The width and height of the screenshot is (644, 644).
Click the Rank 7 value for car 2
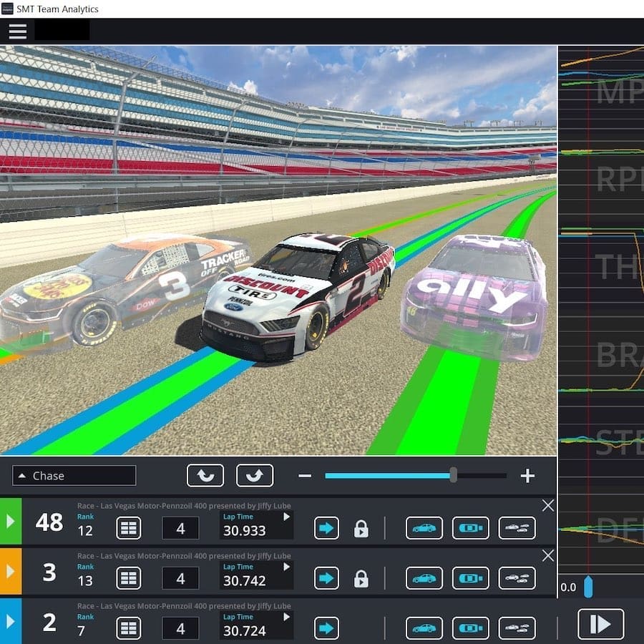[81, 631]
